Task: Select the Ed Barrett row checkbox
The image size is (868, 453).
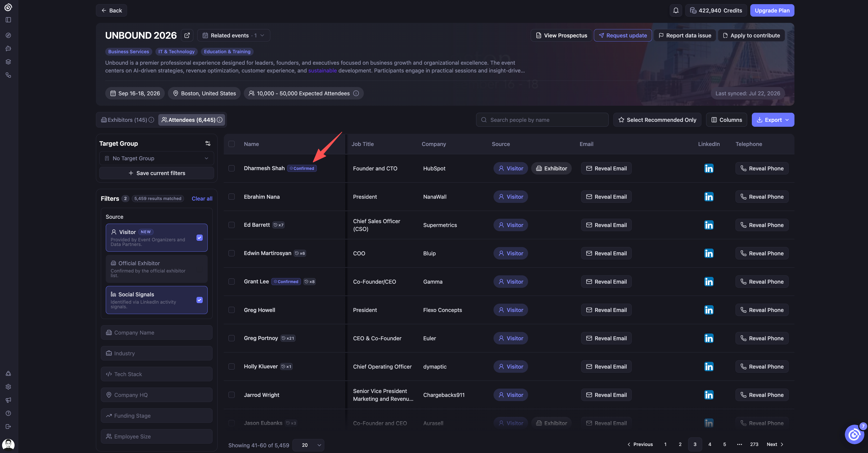Action: click(x=232, y=225)
